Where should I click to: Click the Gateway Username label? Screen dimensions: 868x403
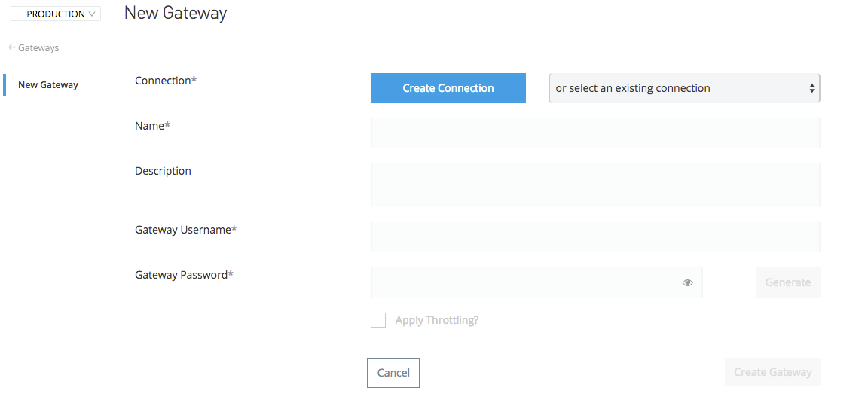tap(185, 230)
